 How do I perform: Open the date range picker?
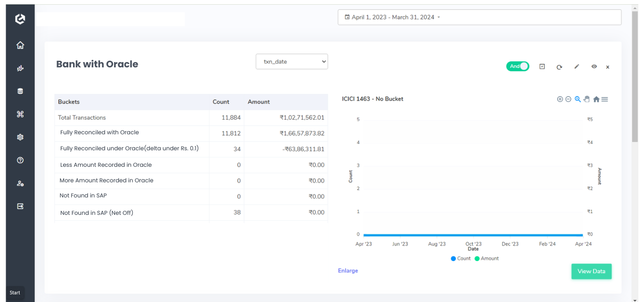click(479, 17)
